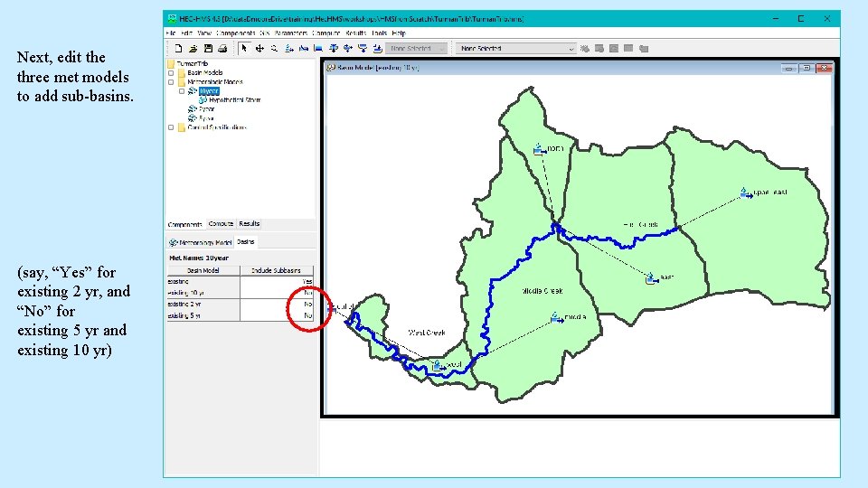Switch to the Results tab

click(250, 224)
